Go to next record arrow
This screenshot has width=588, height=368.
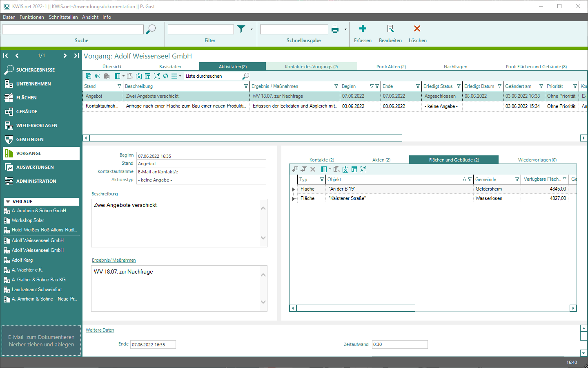tap(65, 56)
